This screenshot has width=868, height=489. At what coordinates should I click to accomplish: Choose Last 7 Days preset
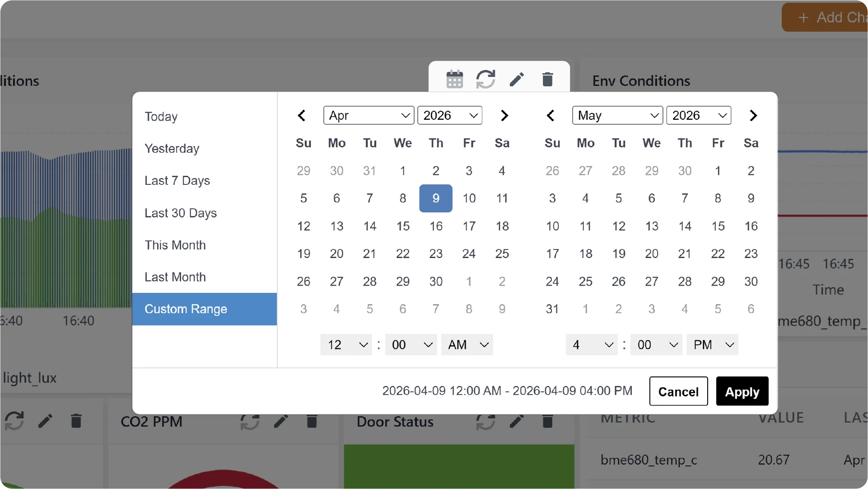click(205, 181)
